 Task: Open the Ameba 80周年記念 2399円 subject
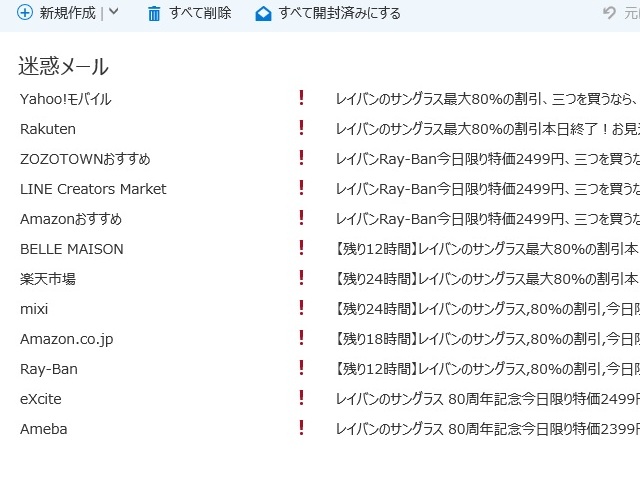(x=487, y=429)
